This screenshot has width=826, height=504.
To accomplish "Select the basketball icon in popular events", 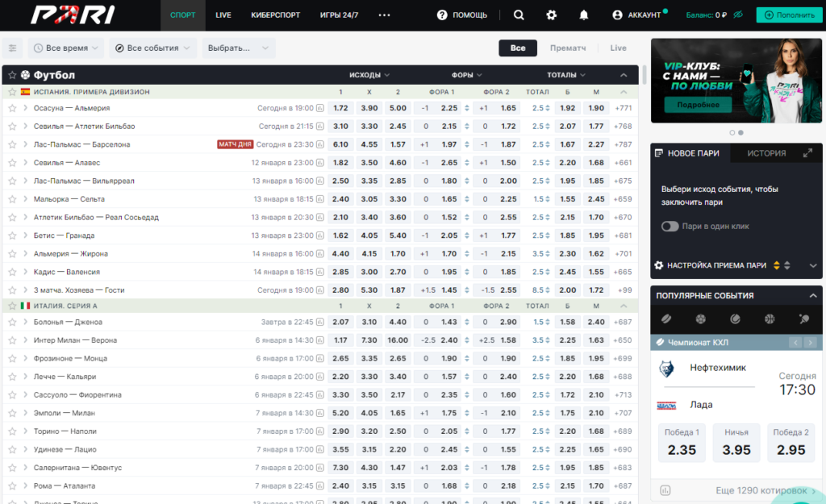I will (770, 319).
